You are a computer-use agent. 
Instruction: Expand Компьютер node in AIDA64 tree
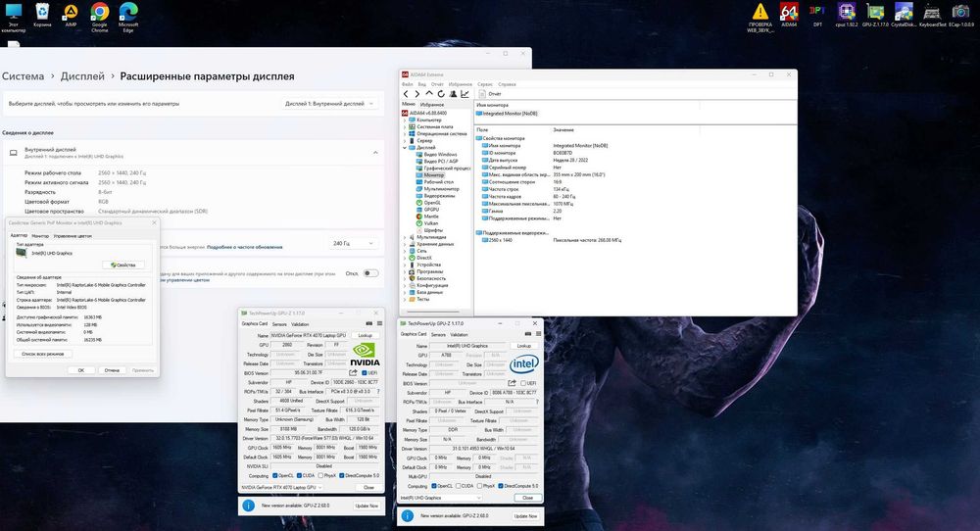pyautogui.click(x=405, y=120)
